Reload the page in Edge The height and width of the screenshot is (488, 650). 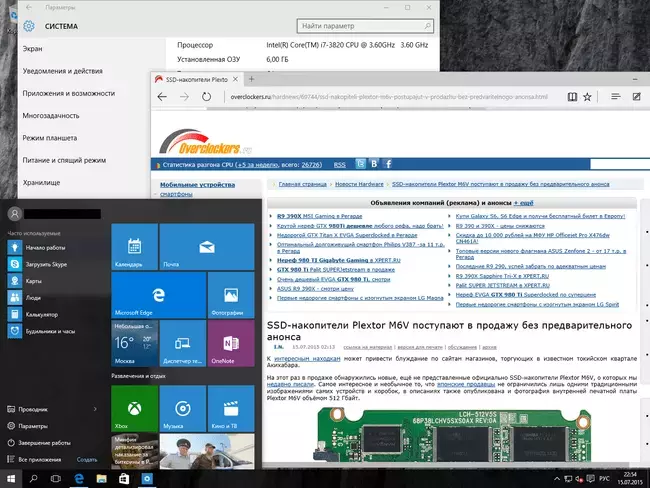(x=206, y=97)
